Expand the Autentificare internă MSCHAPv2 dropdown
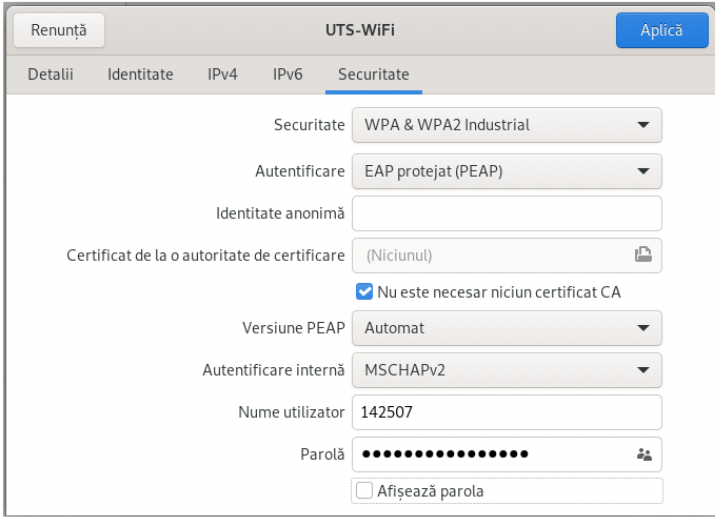The image size is (718, 520). click(x=506, y=370)
